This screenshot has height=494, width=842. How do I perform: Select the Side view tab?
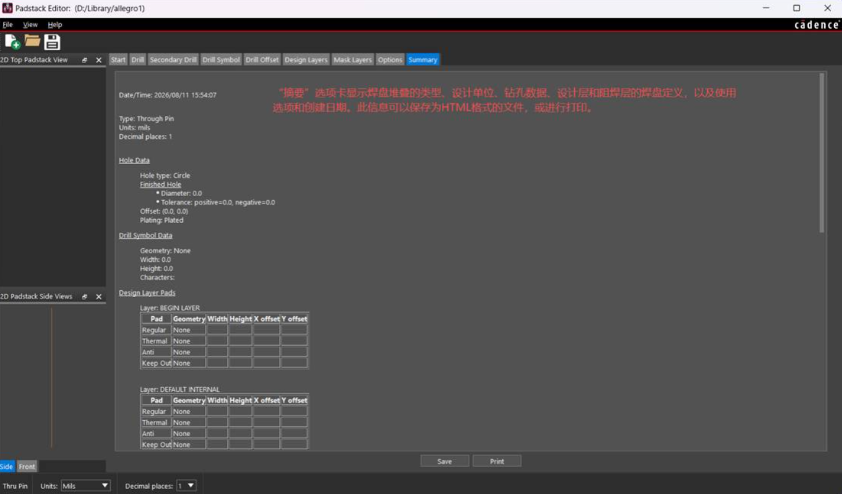(x=7, y=466)
